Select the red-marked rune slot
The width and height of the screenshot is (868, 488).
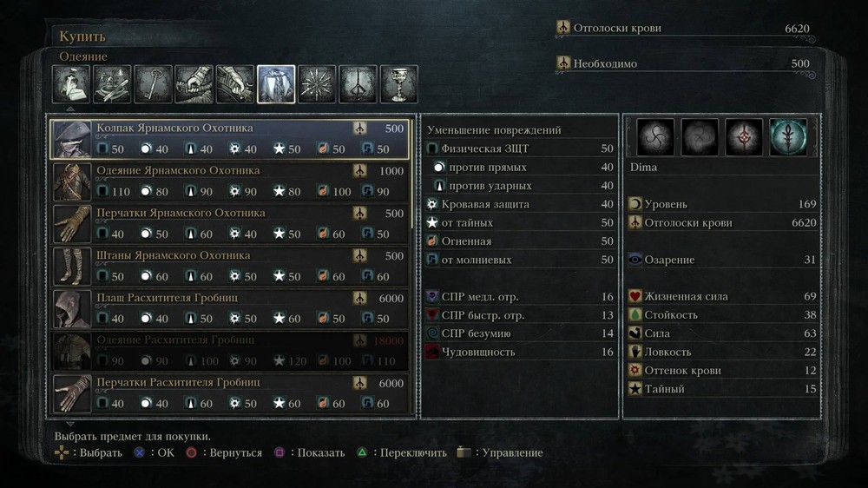click(x=744, y=137)
